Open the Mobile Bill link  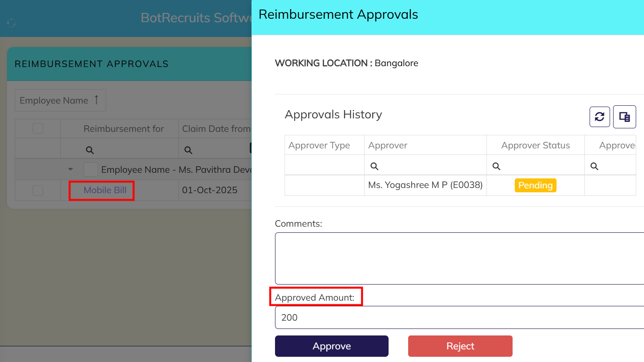click(105, 190)
